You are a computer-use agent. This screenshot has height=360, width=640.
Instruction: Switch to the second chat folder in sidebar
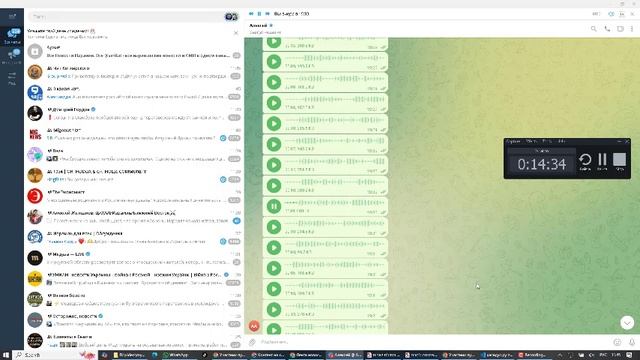click(x=12, y=56)
